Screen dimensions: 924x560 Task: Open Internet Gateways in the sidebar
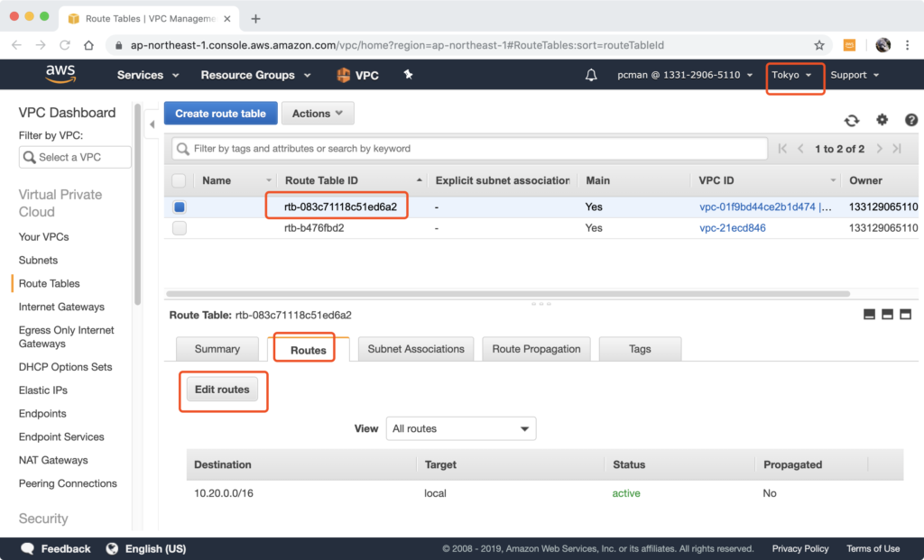[61, 307]
